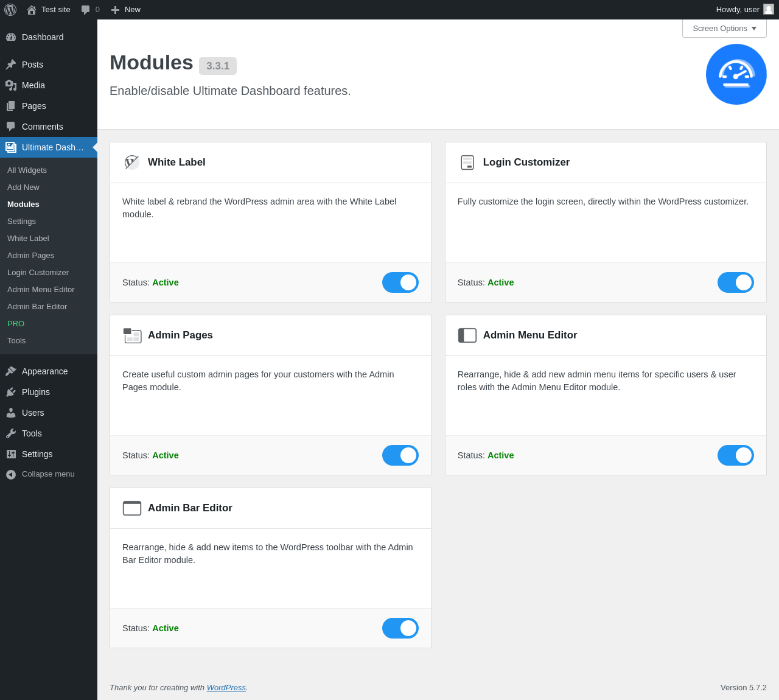The image size is (779, 700).
Task: Click the Admin Menu Editor module icon
Action: [x=467, y=335]
